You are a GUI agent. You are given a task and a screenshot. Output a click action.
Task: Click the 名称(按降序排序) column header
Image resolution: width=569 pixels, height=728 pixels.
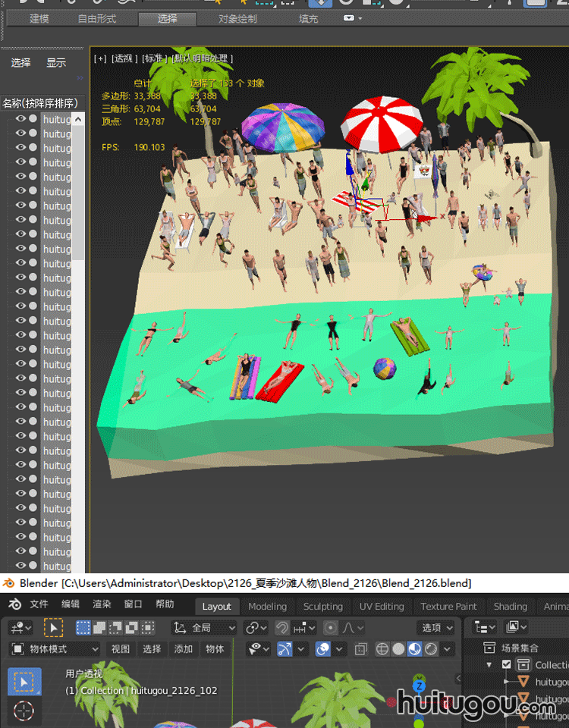(x=40, y=103)
